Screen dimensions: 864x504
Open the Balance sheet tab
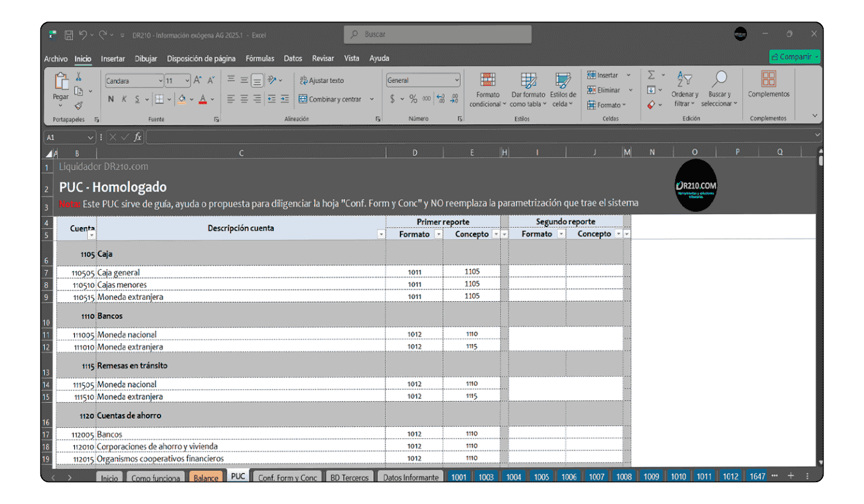(206, 477)
